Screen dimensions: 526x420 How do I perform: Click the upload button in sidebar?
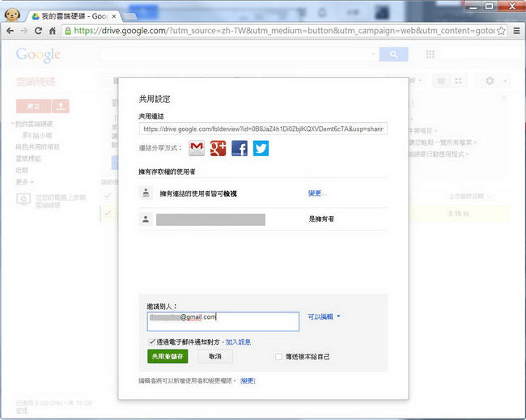click(x=61, y=106)
